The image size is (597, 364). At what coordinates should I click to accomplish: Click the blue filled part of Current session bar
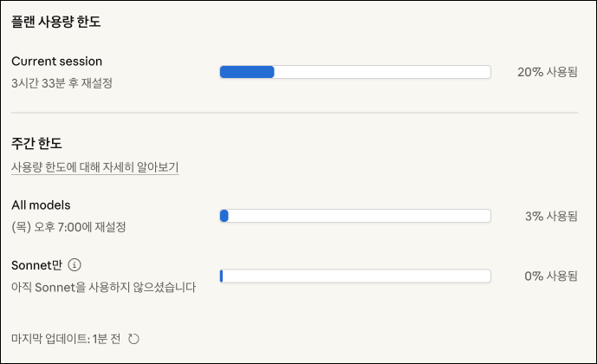tap(247, 72)
